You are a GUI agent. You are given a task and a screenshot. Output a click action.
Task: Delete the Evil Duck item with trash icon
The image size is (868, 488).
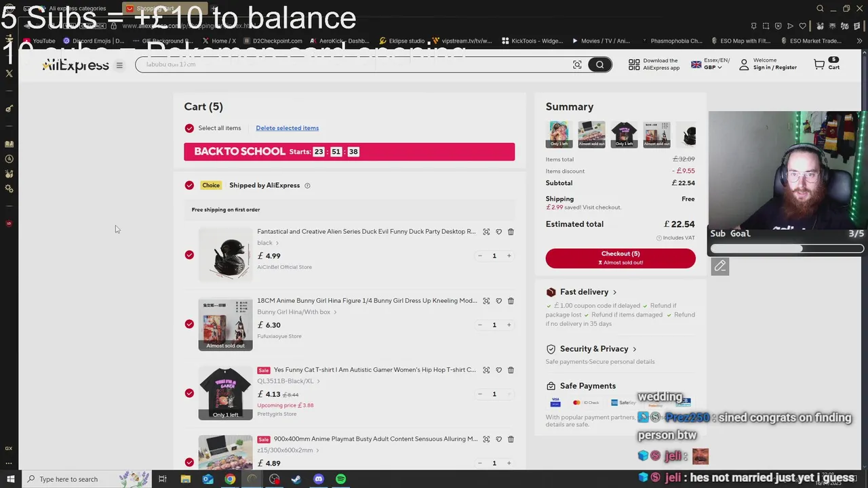point(511,232)
